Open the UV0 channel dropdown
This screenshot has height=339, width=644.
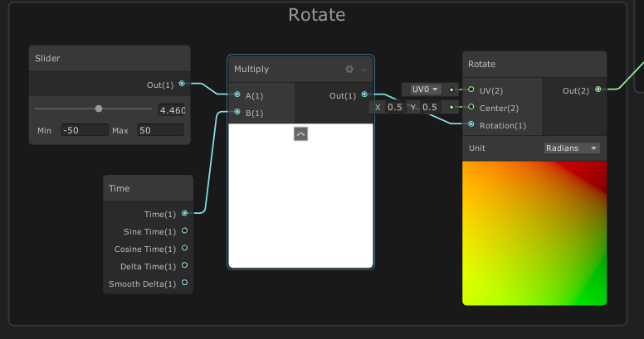point(423,89)
